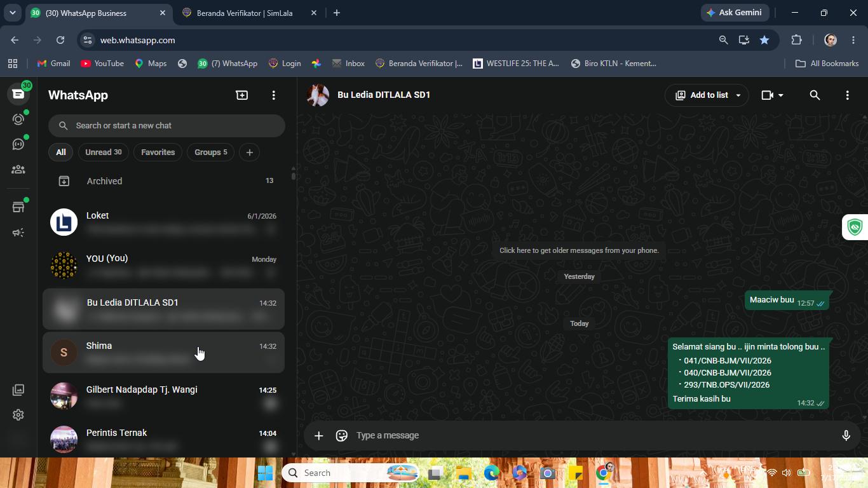Open the Biro KTLN bookmark
The width and height of the screenshot is (868, 488).
[x=614, y=64]
